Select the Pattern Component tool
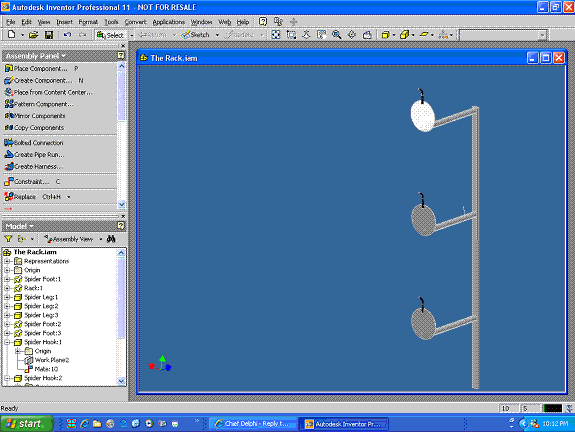Image resolution: width=575 pixels, height=432 pixels. point(39,104)
